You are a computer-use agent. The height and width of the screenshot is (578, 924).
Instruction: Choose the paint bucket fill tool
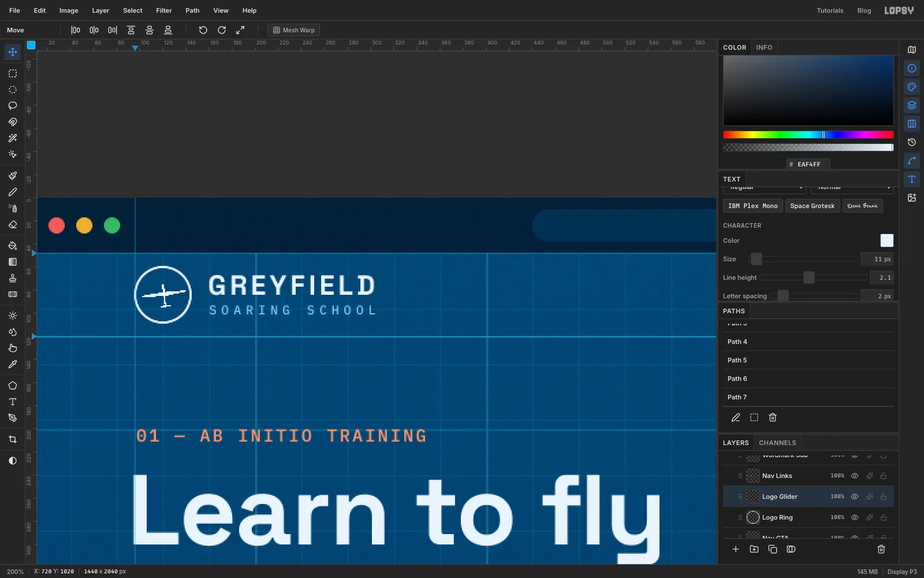click(x=13, y=246)
